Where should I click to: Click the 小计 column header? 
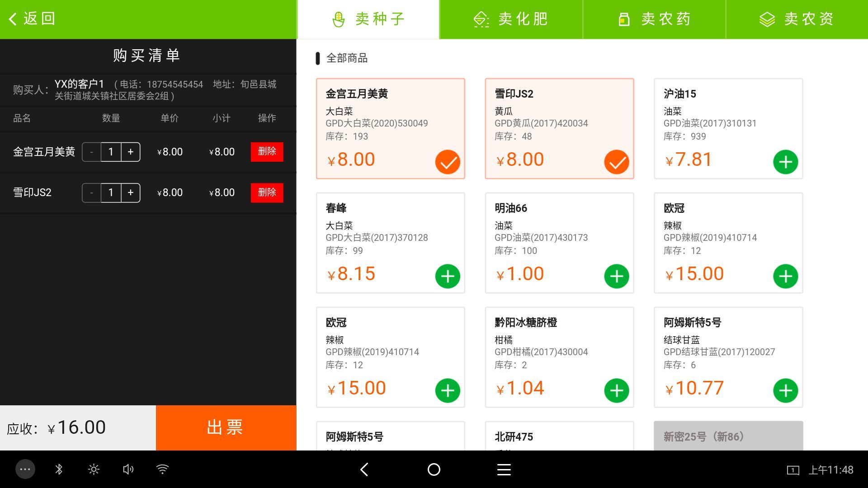222,118
